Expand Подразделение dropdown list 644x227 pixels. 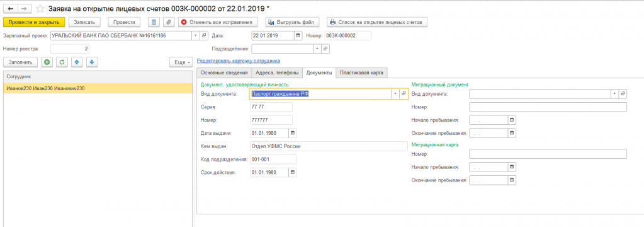[x=317, y=49]
